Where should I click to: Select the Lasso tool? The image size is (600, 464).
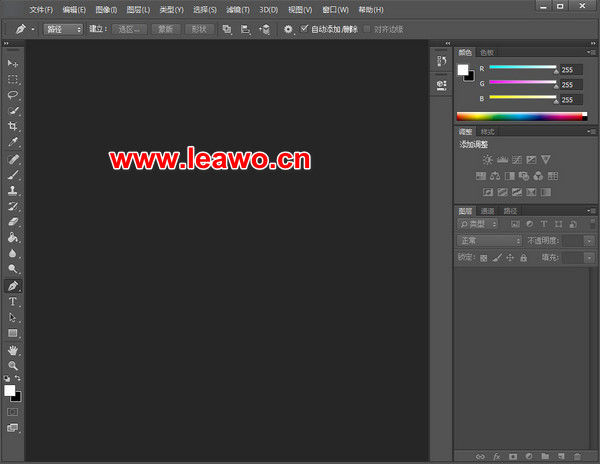[13, 95]
